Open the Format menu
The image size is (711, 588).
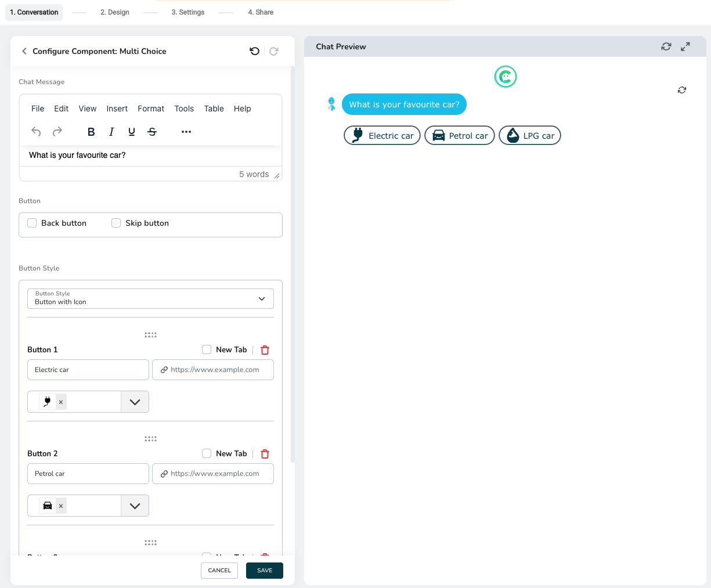(151, 109)
